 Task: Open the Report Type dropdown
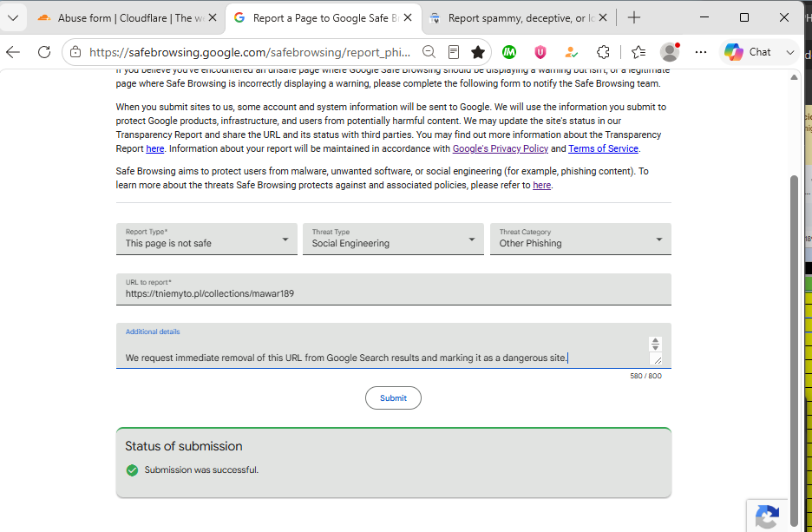(x=206, y=239)
